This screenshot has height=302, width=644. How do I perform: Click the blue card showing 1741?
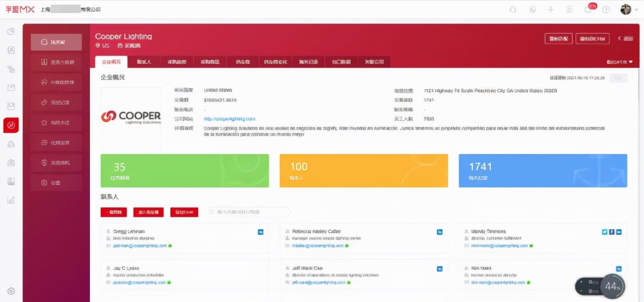[543, 171]
